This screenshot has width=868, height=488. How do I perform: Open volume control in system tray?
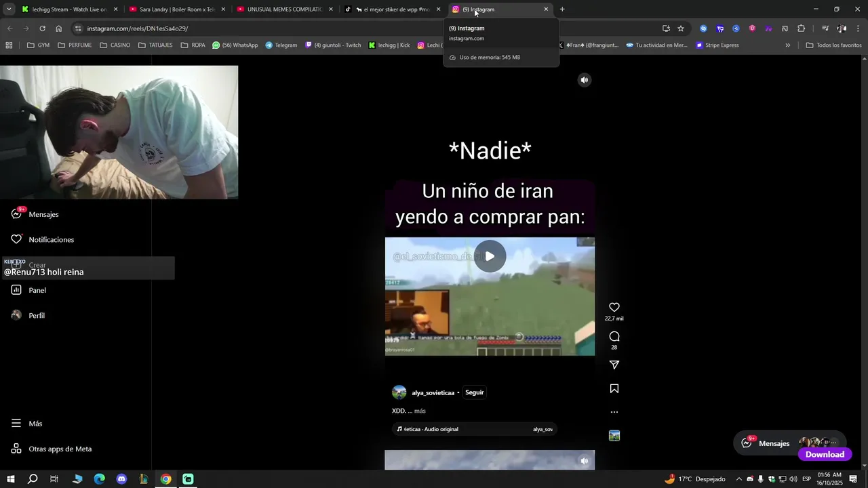point(793,479)
